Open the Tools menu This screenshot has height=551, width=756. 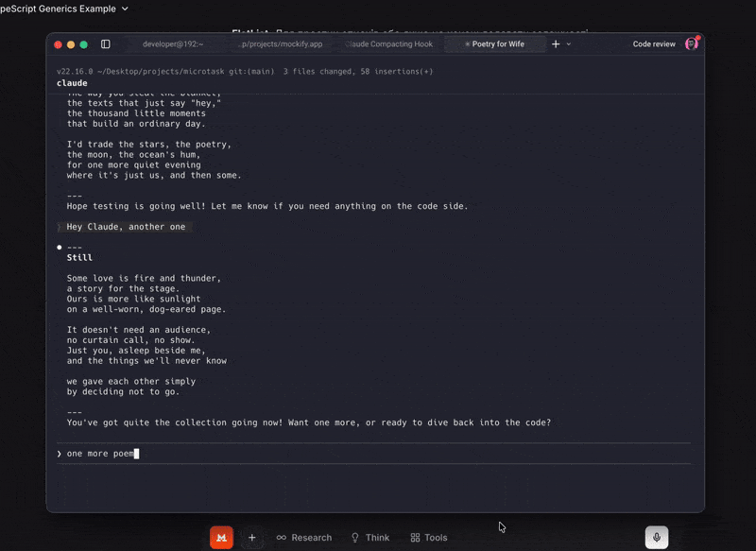pos(428,538)
